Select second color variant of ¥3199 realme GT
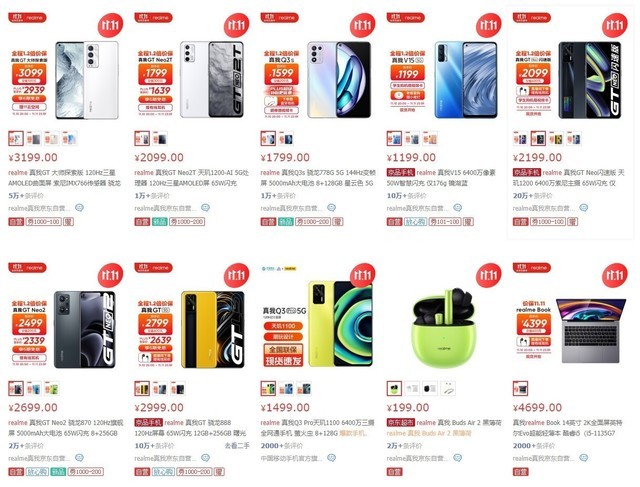Viewport: 640px width, 487px height. coord(34,139)
